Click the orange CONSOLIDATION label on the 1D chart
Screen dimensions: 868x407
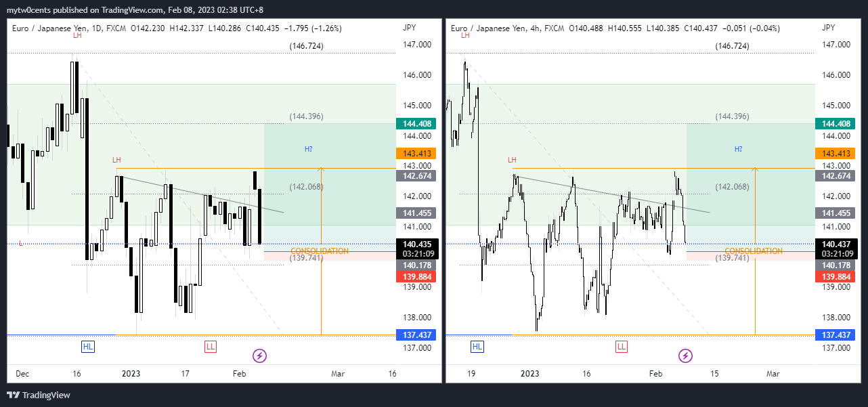[x=320, y=251]
